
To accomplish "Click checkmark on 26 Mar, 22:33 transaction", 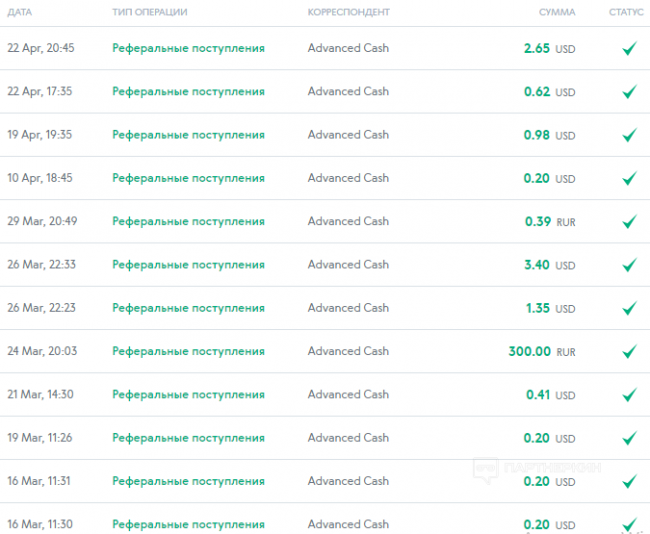I will (629, 265).
